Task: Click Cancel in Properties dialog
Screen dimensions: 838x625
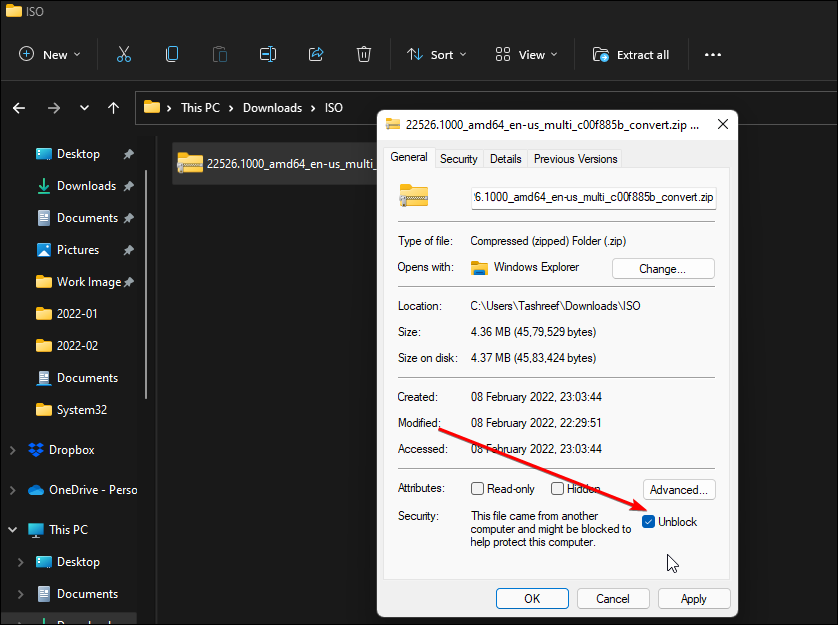Action: (613, 598)
